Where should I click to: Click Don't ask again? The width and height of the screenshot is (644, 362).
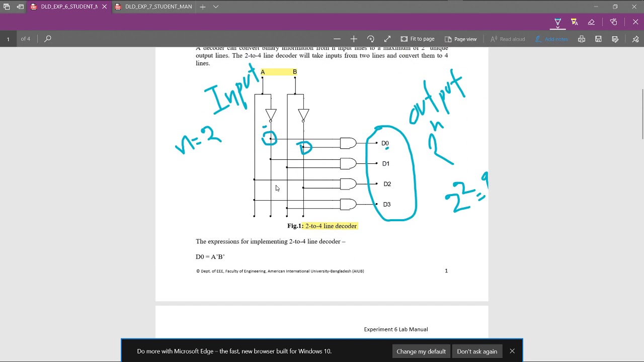pyautogui.click(x=477, y=351)
